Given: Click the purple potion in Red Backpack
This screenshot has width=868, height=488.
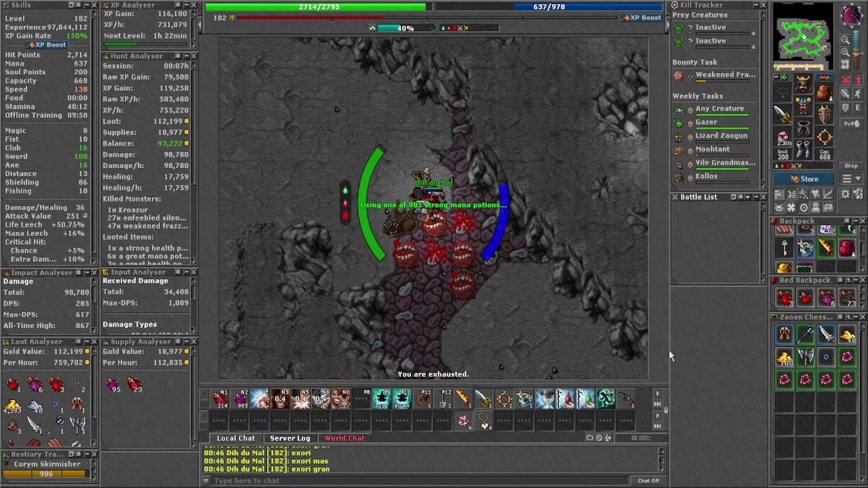Looking at the screenshot, I should 826,298.
